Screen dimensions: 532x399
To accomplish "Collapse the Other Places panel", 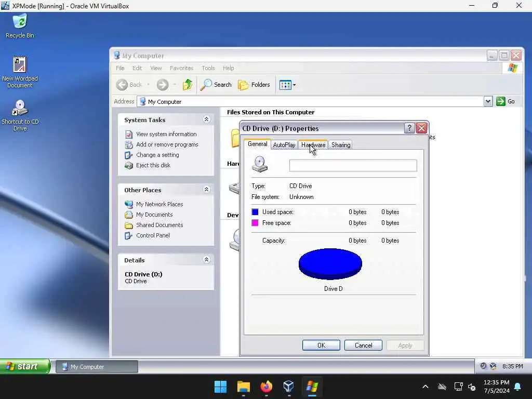I will click(x=206, y=189).
